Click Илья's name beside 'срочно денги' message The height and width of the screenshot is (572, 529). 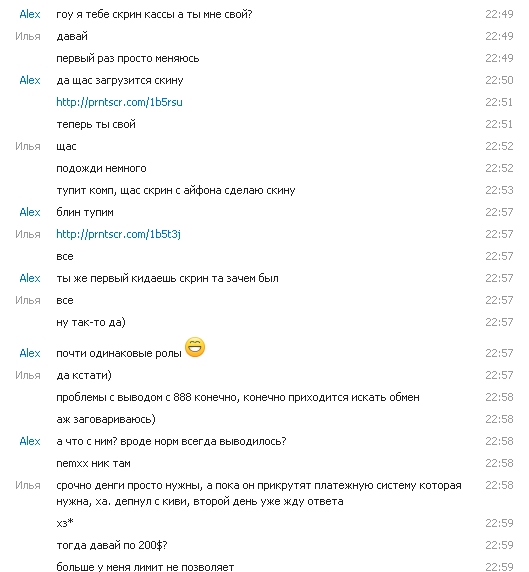pos(28,485)
